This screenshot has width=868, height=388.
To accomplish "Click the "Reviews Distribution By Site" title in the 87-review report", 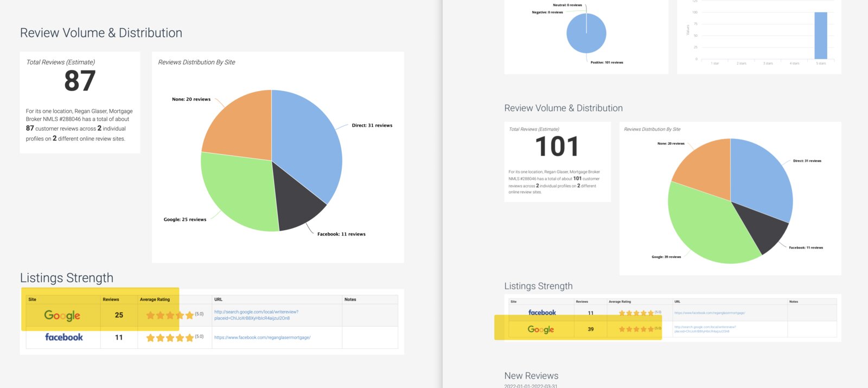I will click(x=196, y=62).
